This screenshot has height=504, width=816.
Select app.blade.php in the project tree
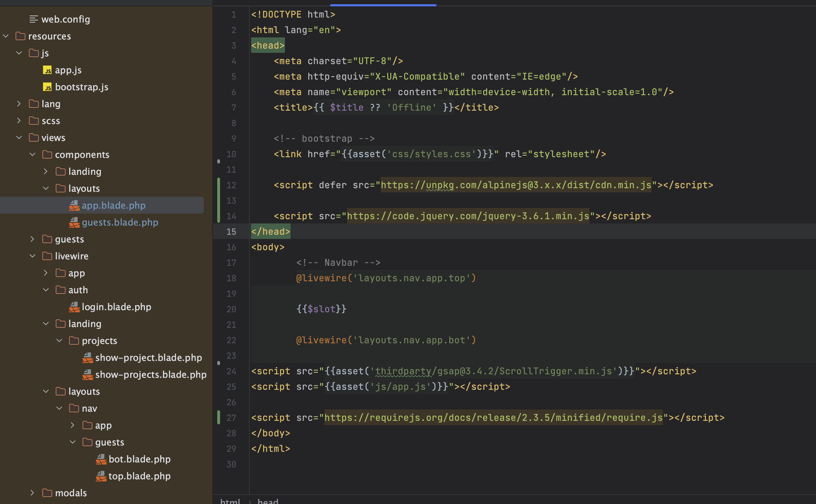click(113, 205)
